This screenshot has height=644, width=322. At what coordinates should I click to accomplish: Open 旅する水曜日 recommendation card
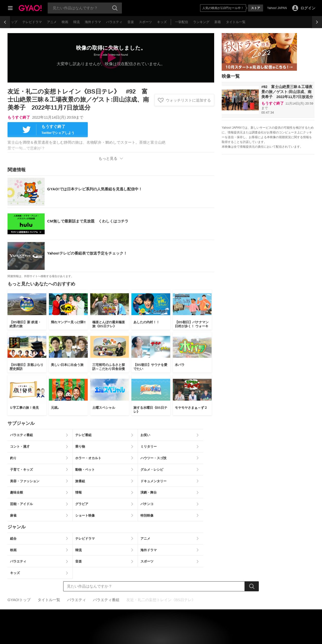(151, 395)
